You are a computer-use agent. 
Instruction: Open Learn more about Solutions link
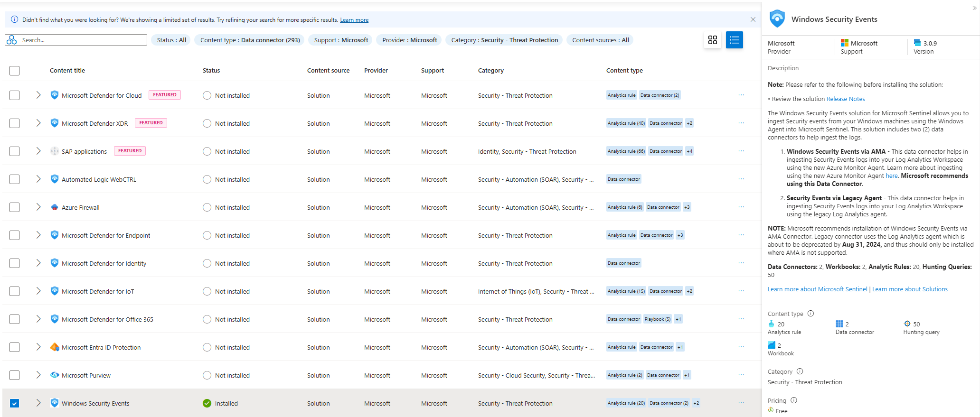click(x=910, y=289)
